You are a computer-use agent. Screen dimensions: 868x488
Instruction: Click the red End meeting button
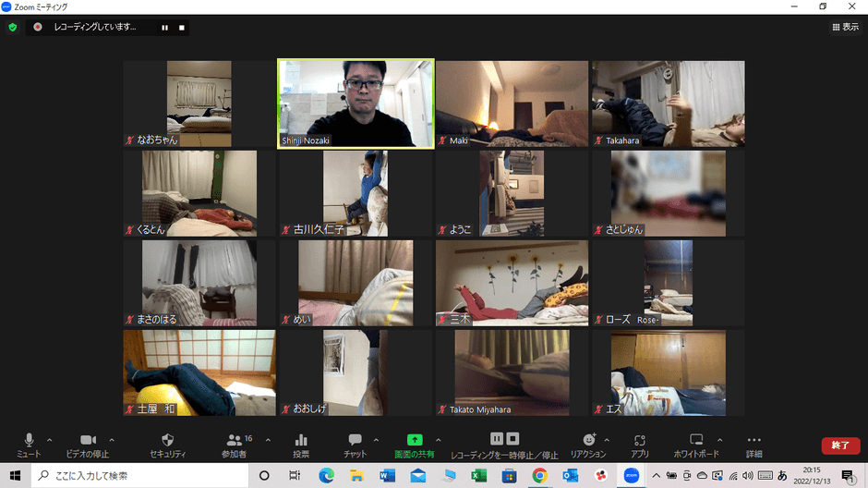coord(840,445)
